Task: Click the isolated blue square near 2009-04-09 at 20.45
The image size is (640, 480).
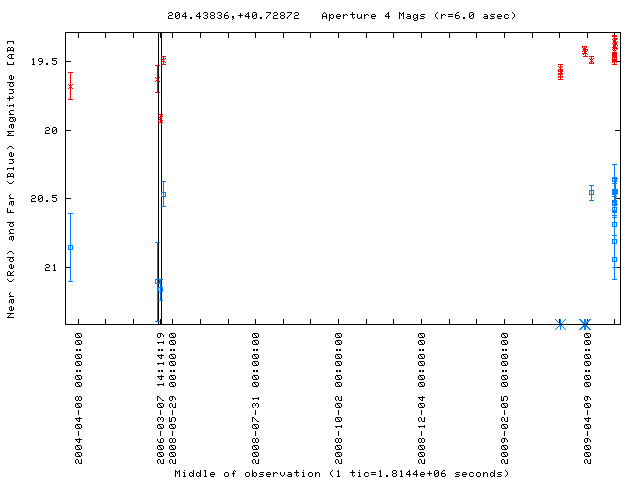Action: pos(591,193)
